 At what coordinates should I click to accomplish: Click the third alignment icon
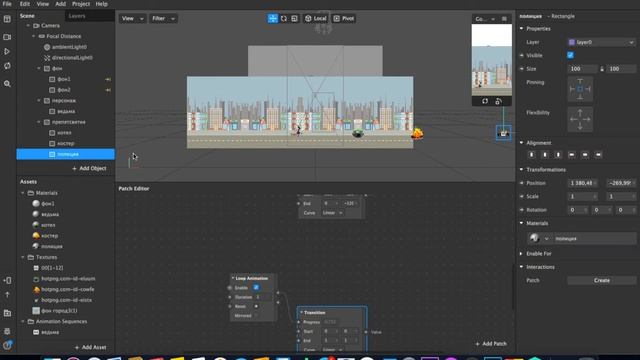tap(558, 155)
